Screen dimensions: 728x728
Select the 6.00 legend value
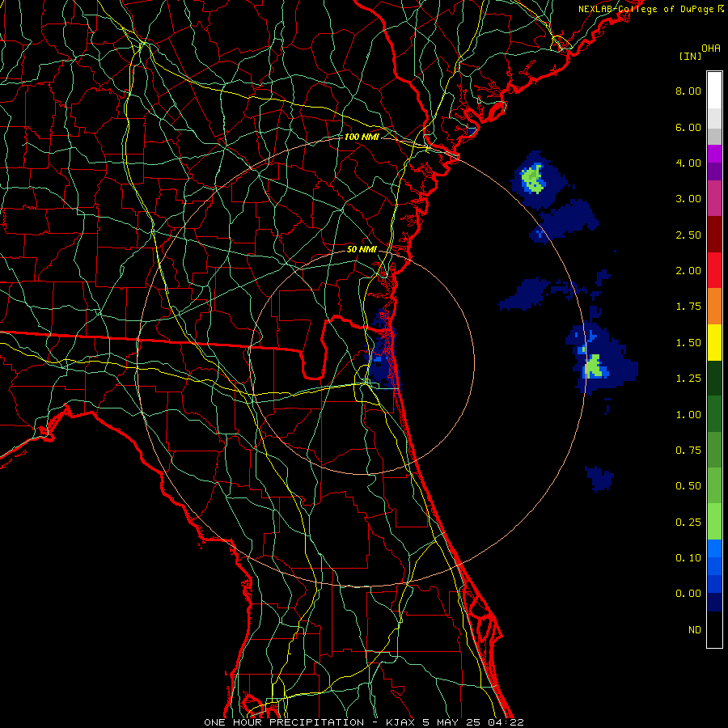(x=688, y=127)
